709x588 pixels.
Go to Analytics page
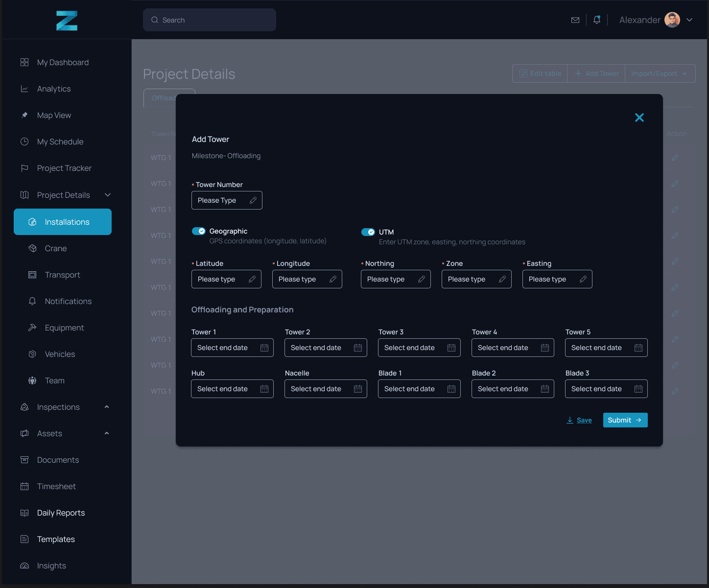(x=54, y=89)
